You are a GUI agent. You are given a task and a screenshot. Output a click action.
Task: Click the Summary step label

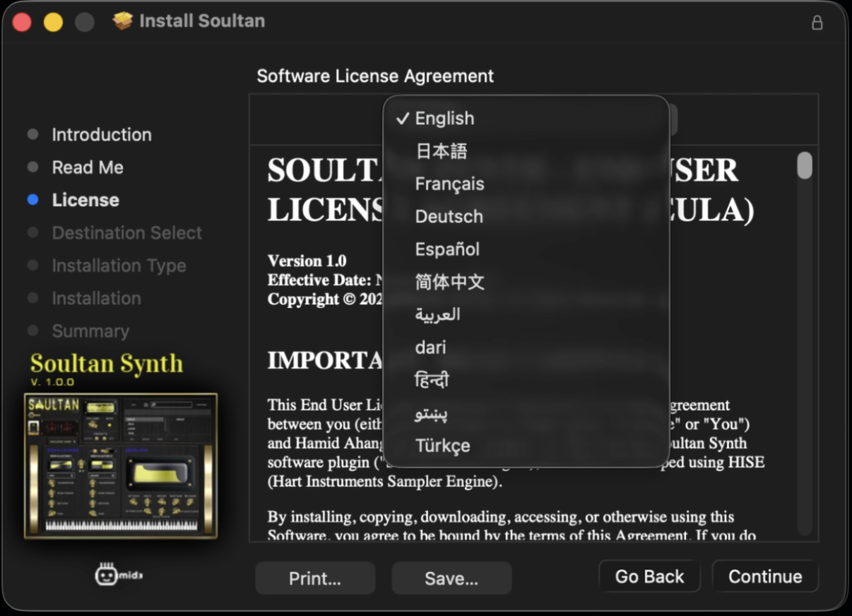click(x=90, y=331)
